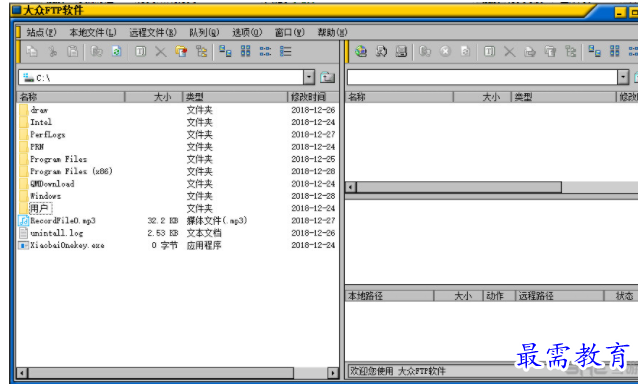Click the local pane horizontal scrollbar track
The width and height of the screenshot is (638, 387).
pyautogui.click(x=310, y=372)
